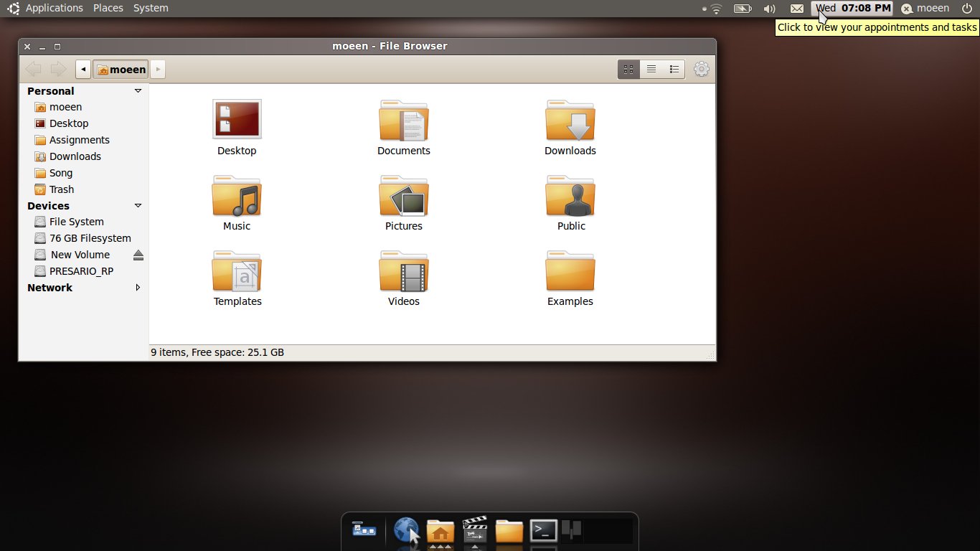Show next path with right triangle
Screen dimensions: 980x551
[158, 69]
